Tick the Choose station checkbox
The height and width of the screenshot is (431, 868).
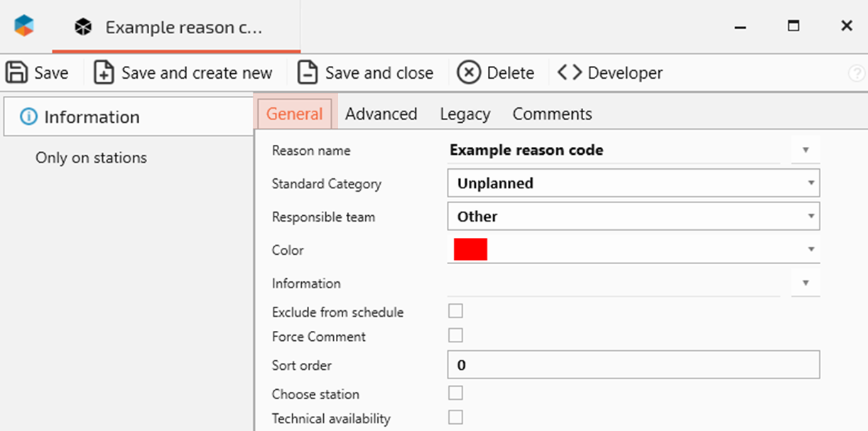(455, 393)
